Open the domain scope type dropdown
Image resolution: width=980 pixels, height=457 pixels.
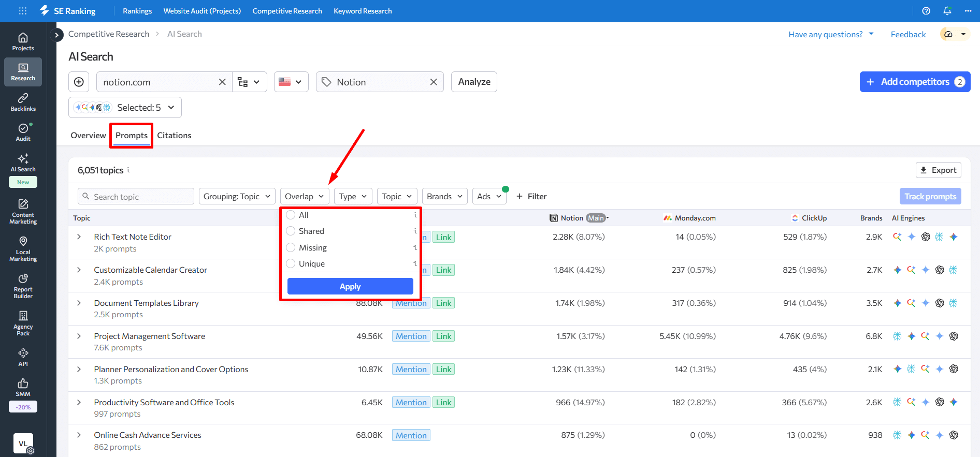click(x=249, y=82)
